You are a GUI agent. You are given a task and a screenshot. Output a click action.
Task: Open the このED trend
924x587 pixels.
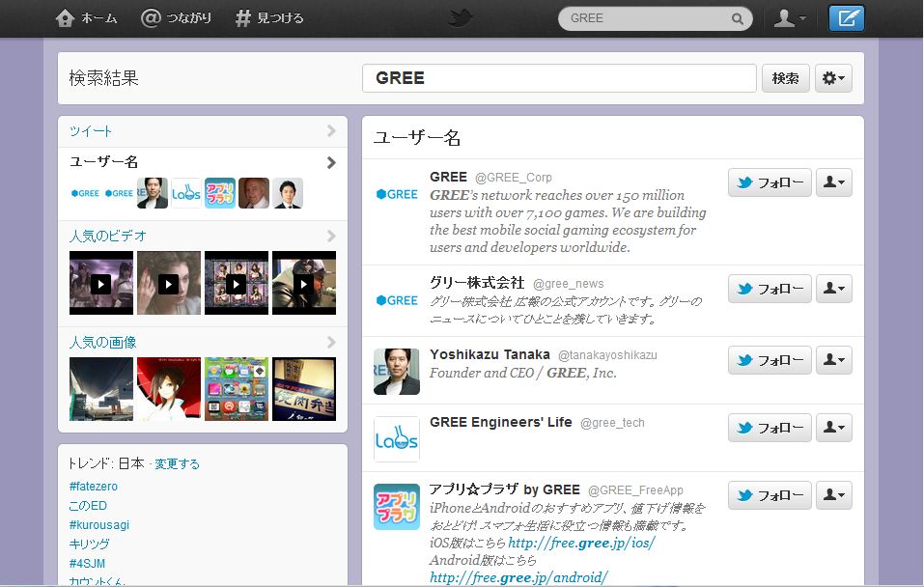coord(88,506)
